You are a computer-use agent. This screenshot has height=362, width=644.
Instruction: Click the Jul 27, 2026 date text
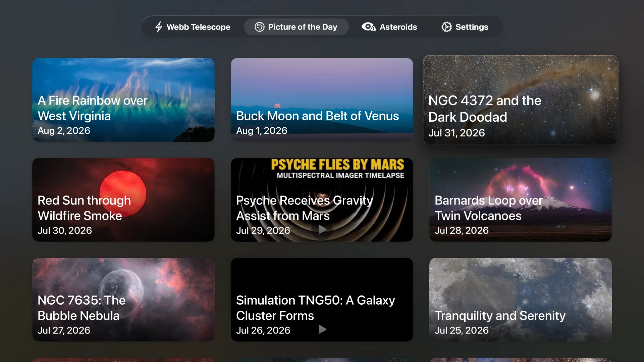pos(64,330)
